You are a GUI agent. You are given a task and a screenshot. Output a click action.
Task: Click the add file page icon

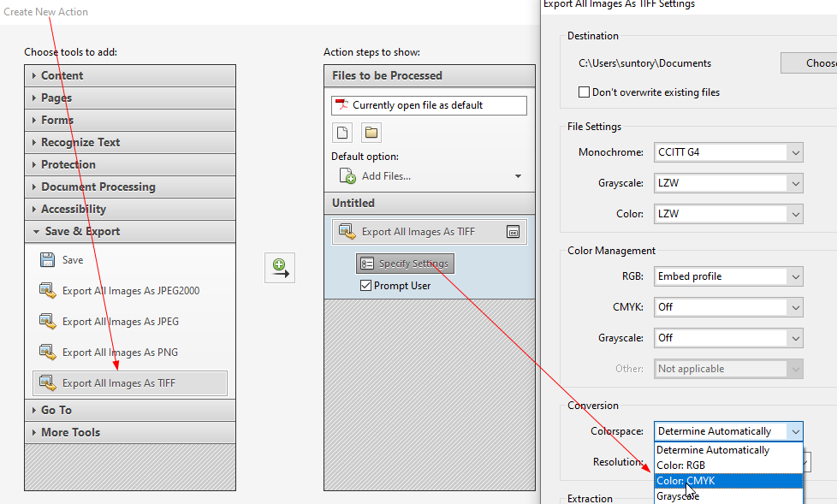click(342, 133)
